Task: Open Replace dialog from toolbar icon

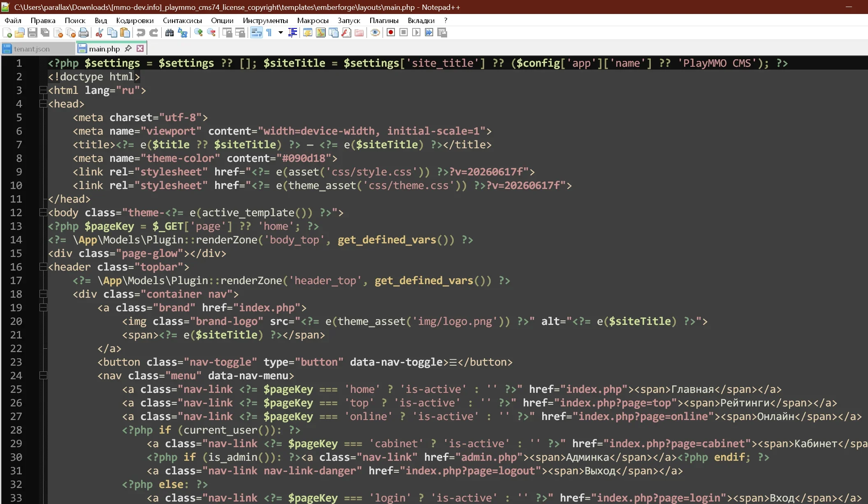Action: pos(182,33)
